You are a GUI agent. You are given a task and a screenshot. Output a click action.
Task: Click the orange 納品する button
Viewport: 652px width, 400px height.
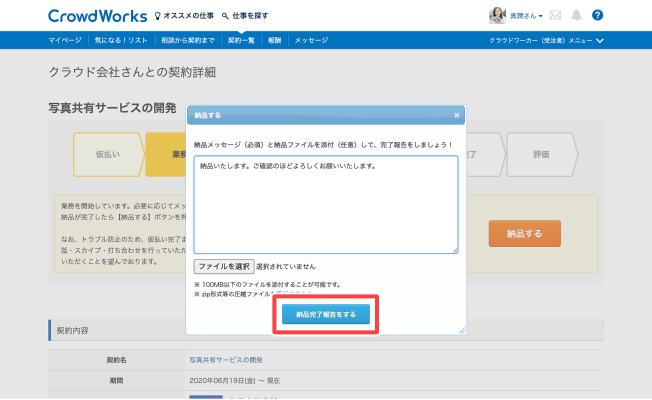[524, 233]
